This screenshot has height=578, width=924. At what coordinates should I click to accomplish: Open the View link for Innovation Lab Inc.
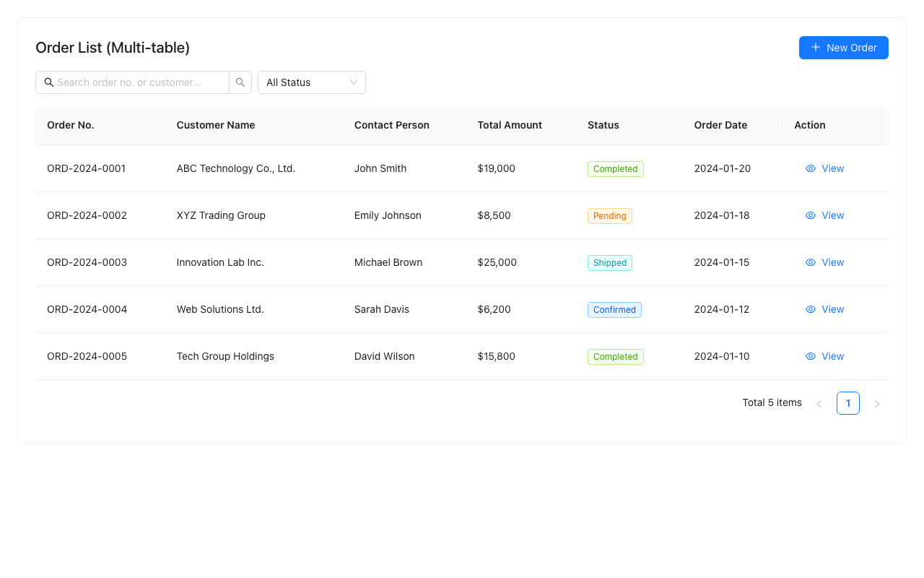[832, 262]
